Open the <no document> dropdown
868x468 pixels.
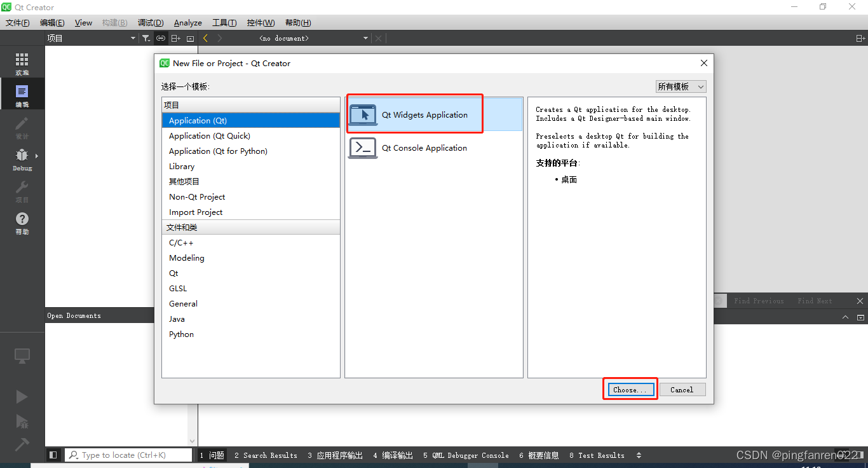[x=314, y=38]
